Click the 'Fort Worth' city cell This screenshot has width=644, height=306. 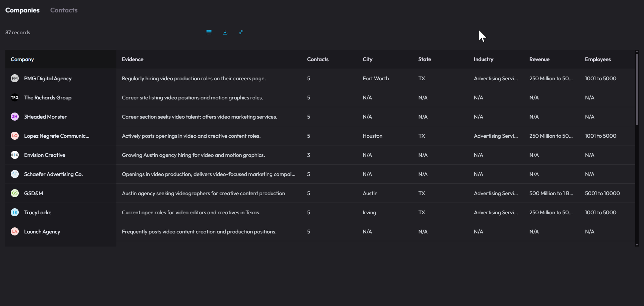376,78
